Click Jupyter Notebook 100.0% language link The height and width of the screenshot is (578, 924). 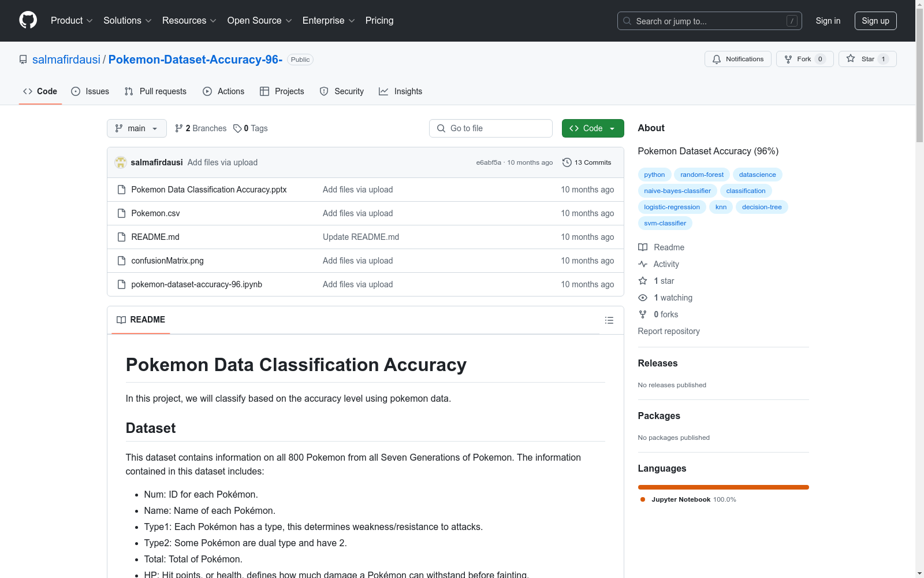pos(688,499)
